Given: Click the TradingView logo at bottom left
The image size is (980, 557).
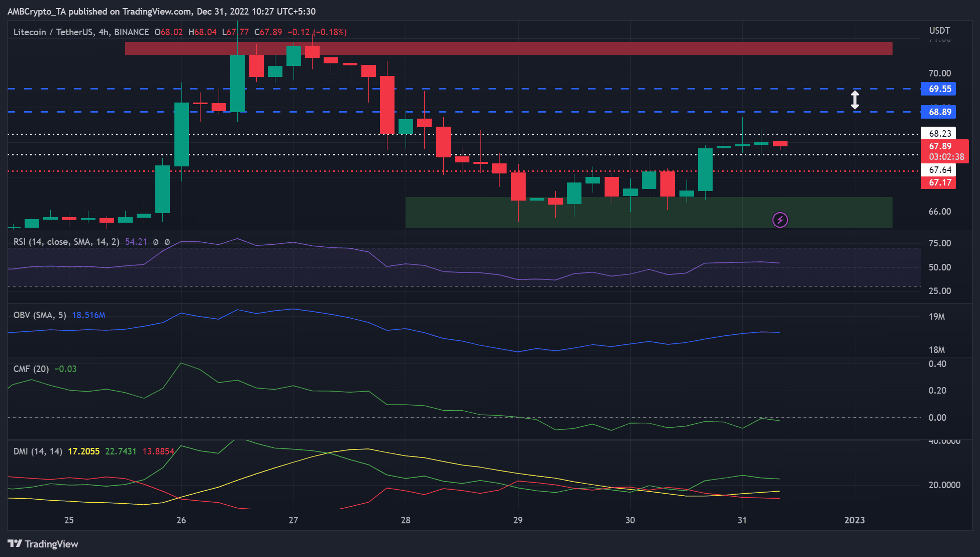Looking at the screenshot, I should point(43,544).
